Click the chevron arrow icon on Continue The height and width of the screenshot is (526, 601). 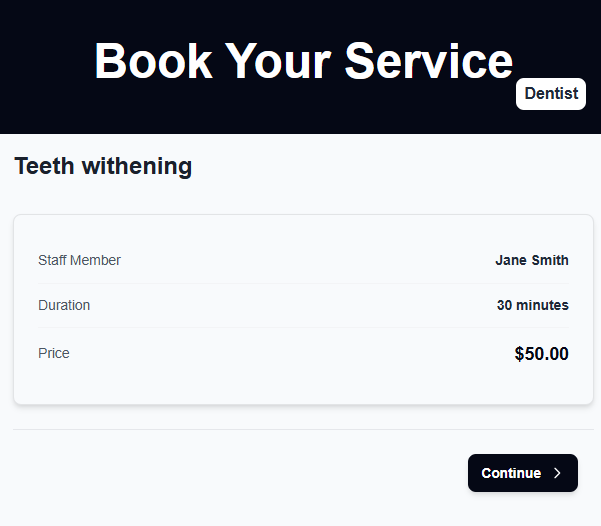(558, 473)
